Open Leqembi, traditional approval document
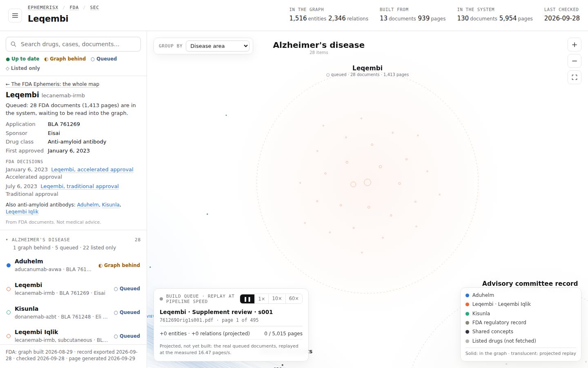This screenshot has width=588, height=368. (80, 186)
